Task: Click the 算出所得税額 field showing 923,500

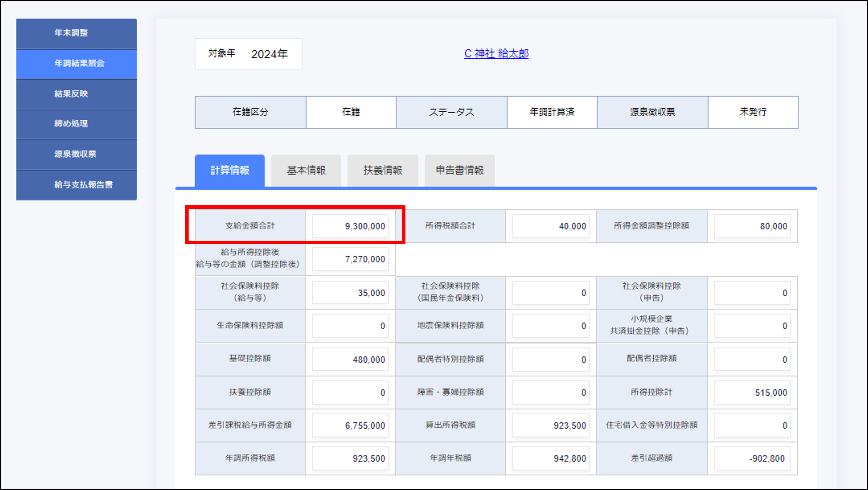Action: [x=551, y=426]
